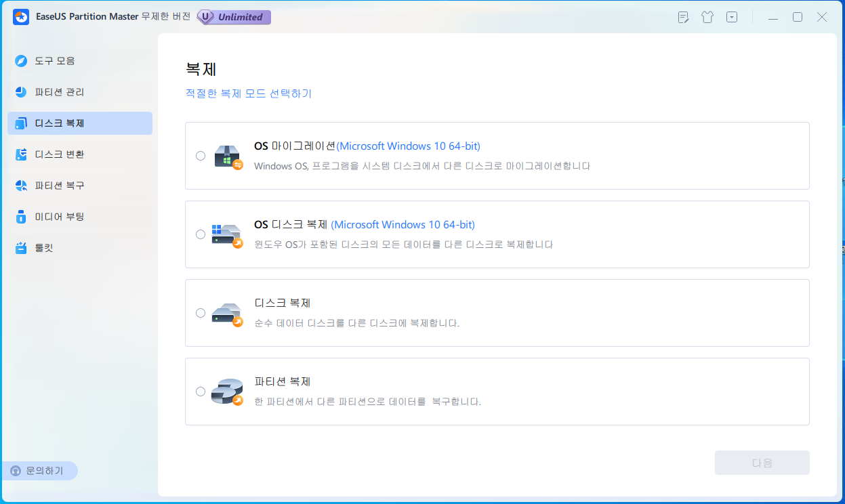Click the '순수 데이터 디스크를' description text
The width and height of the screenshot is (845, 504).
click(357, 322)
